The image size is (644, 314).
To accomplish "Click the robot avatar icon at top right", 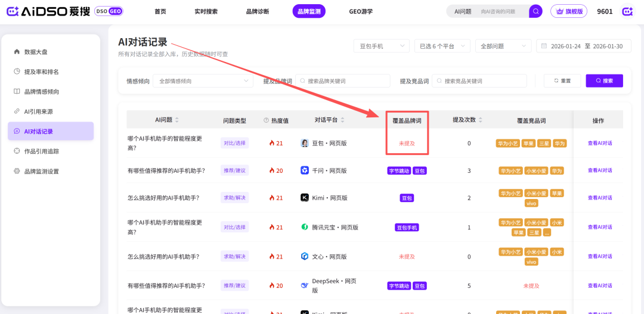I will 627,11.
